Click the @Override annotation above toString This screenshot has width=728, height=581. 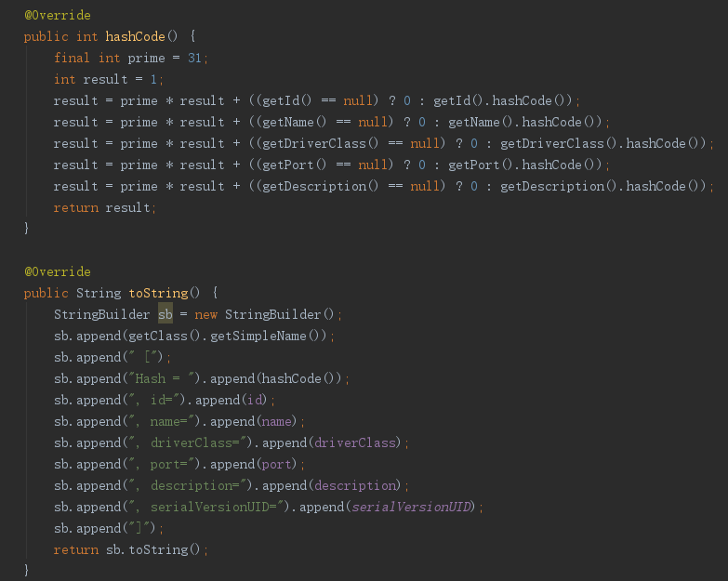pyautogui.click(x=58, y=272)
